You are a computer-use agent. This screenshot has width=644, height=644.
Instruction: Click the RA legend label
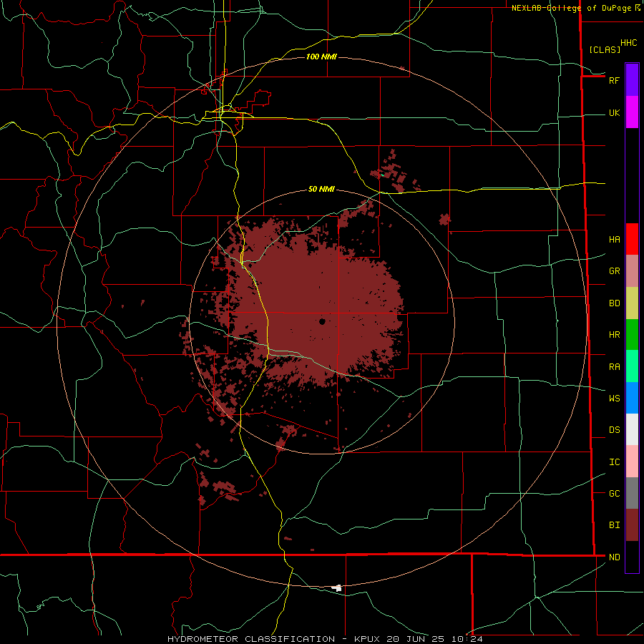point(614,367)
